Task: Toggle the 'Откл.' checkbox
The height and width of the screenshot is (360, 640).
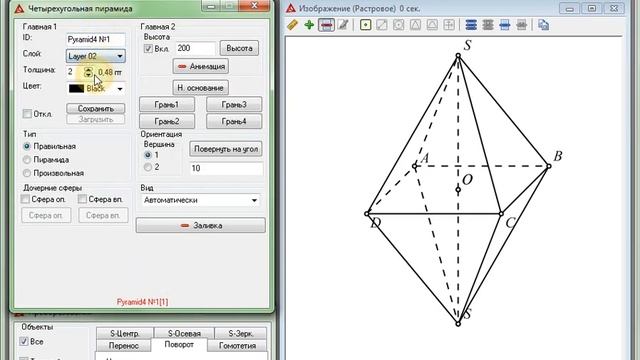Action: pos(27,114)
